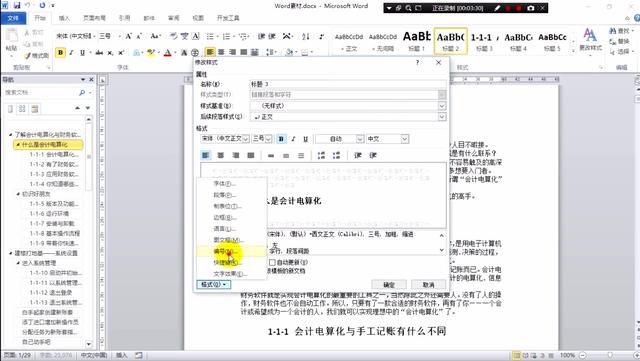
Task: Apply the 标题 1 style from gallery
Action: tap(416, 41)
